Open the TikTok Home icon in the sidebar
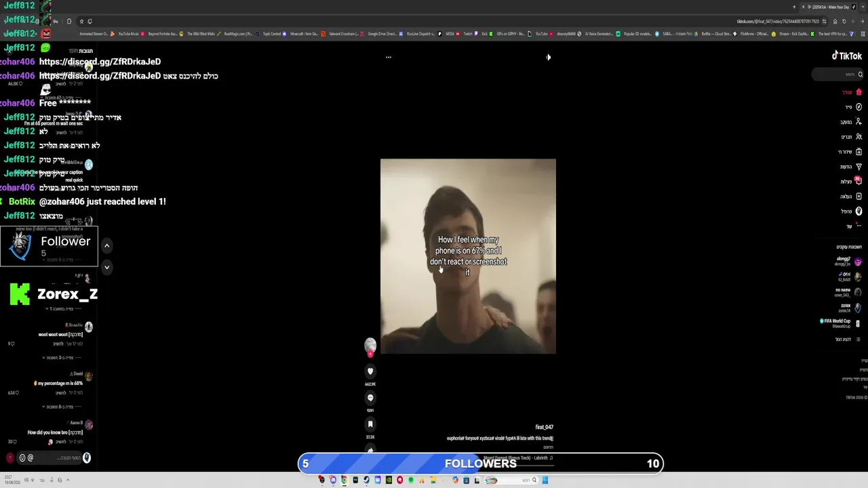This screenshot has width=868, height=488. point(859,92)
